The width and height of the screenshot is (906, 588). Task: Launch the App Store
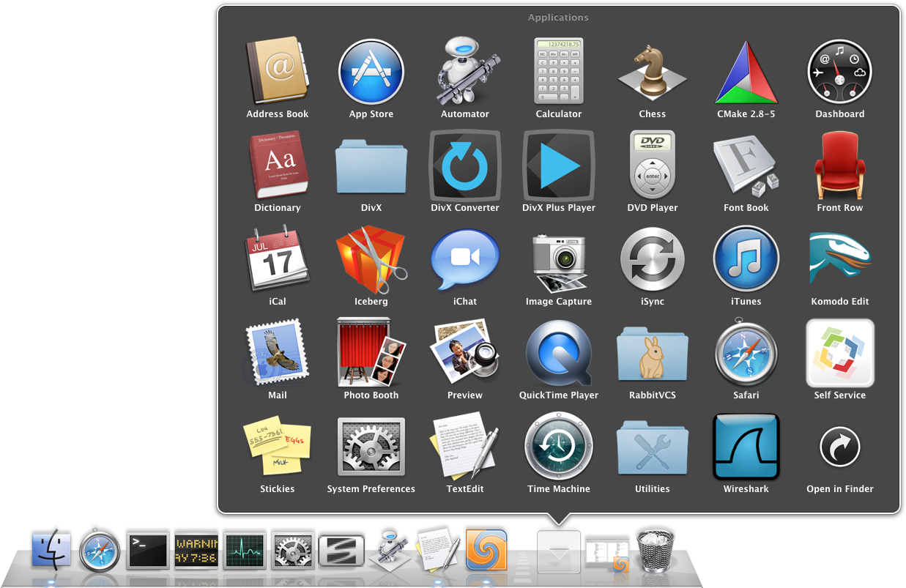point(371,72)
